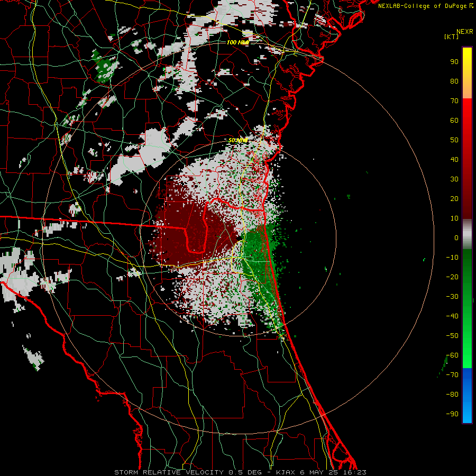The height and width of the screenshot is (476, 476).
Task: Click the 80 value on velocity scale
Action: [x=454, y=81]
